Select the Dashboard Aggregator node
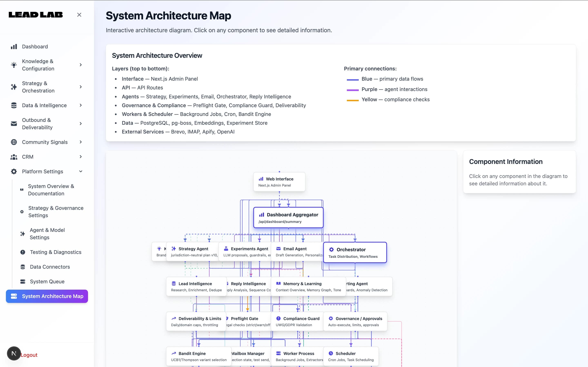Screen dimensions: 588x367 (x=288, y=217)
